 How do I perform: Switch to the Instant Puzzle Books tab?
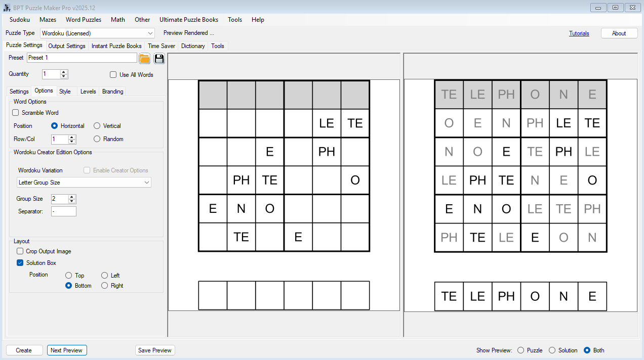(x=116, y=46)
